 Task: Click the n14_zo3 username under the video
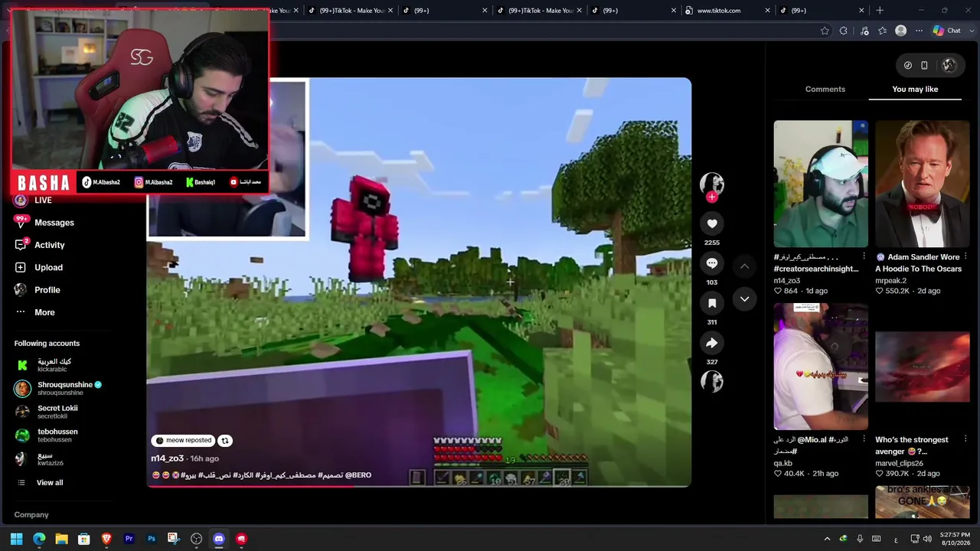(x=168, y=458)
